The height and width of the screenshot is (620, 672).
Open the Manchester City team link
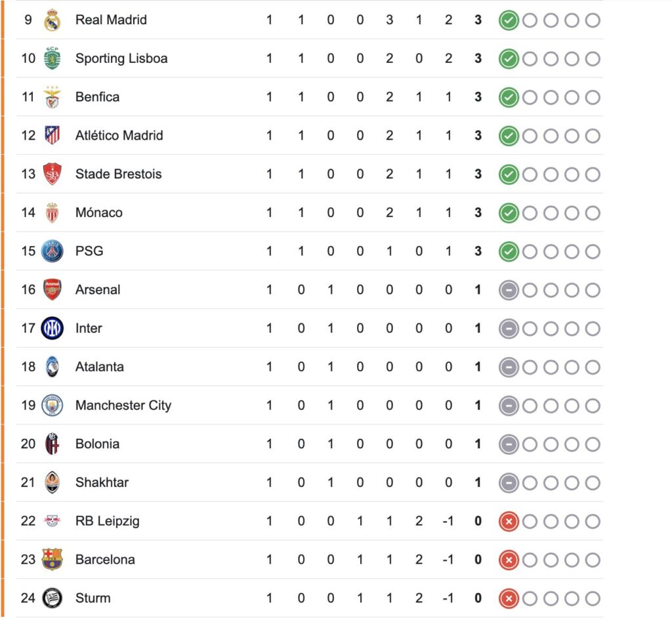(x=123, y=405)
